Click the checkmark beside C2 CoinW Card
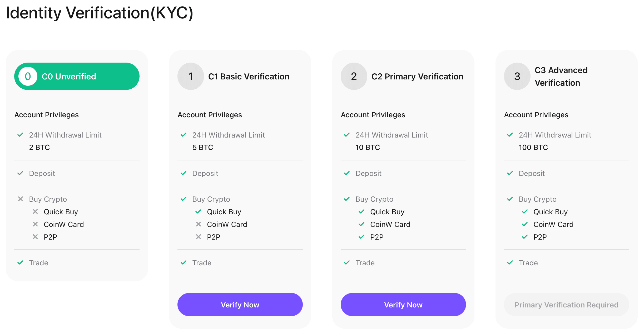Image resolution: width=644 pixels, height=334 pixels. click(x=362, y=224)
